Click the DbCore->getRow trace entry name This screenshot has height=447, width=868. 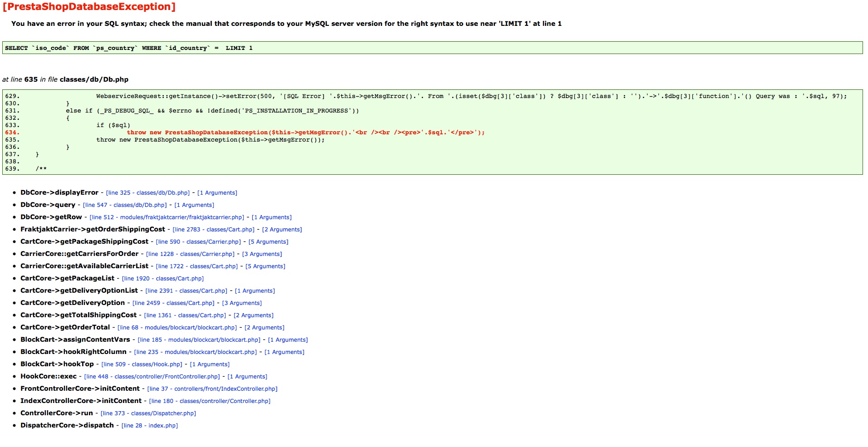[51, 217]
